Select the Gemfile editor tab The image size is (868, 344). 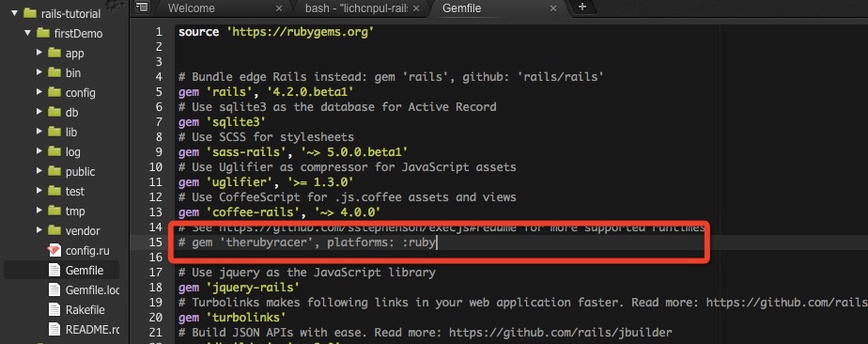(461, 8)
